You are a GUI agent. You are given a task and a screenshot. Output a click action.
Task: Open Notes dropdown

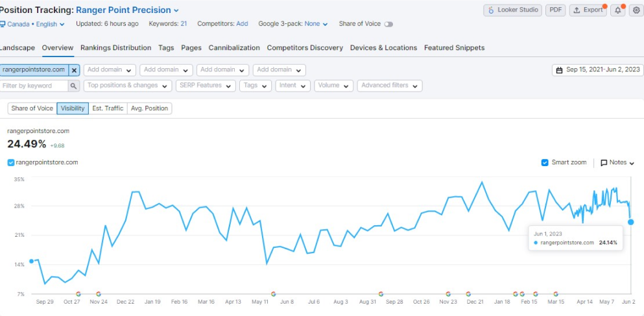tap(617, 163)
